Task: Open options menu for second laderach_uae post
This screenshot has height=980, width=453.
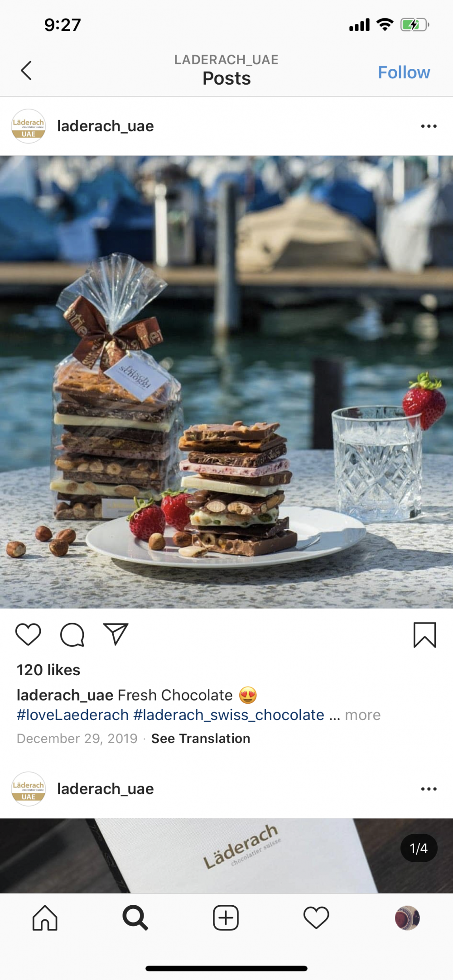Action: tap(429, 789)
